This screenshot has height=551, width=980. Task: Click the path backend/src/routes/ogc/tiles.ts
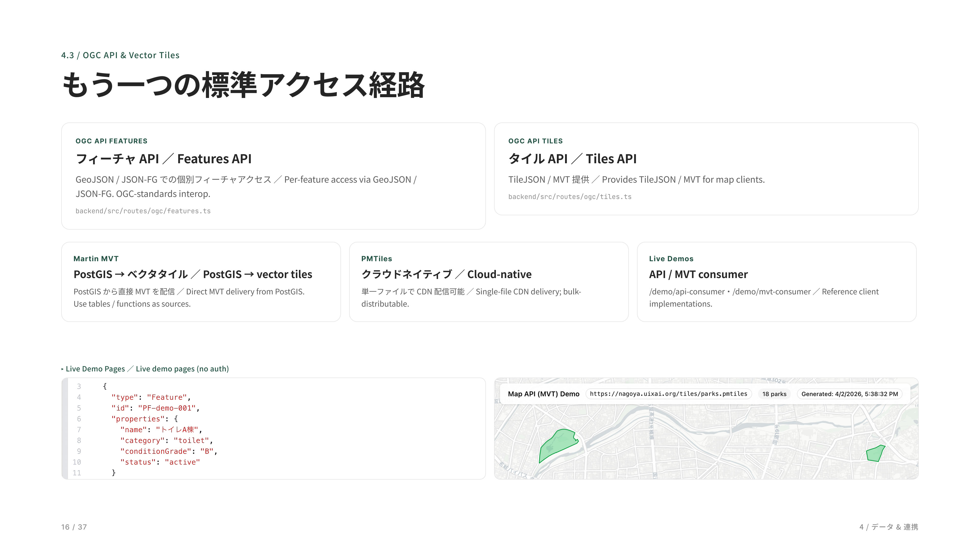[570, 197]
